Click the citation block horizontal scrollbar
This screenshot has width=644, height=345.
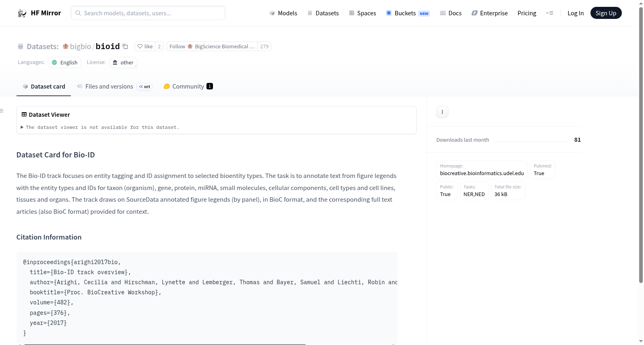click(165, 344)
